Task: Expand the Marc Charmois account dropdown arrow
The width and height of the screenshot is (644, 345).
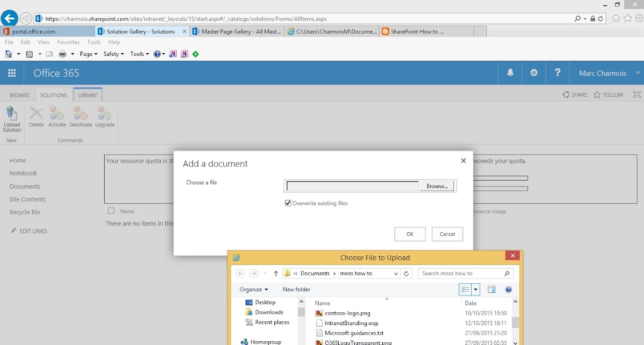Action: coord(638,73)
